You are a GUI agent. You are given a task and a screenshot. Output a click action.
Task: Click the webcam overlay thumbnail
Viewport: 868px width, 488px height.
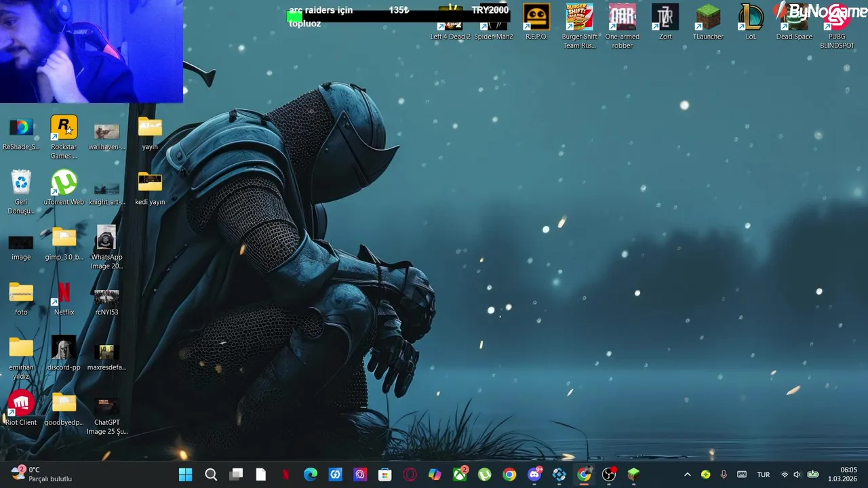(x=92, y=52)
